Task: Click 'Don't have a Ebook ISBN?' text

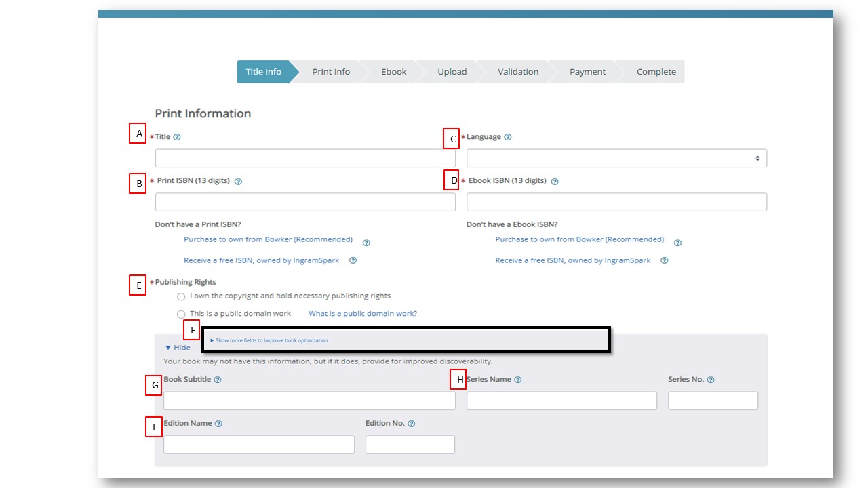Action: coord(512,224)
